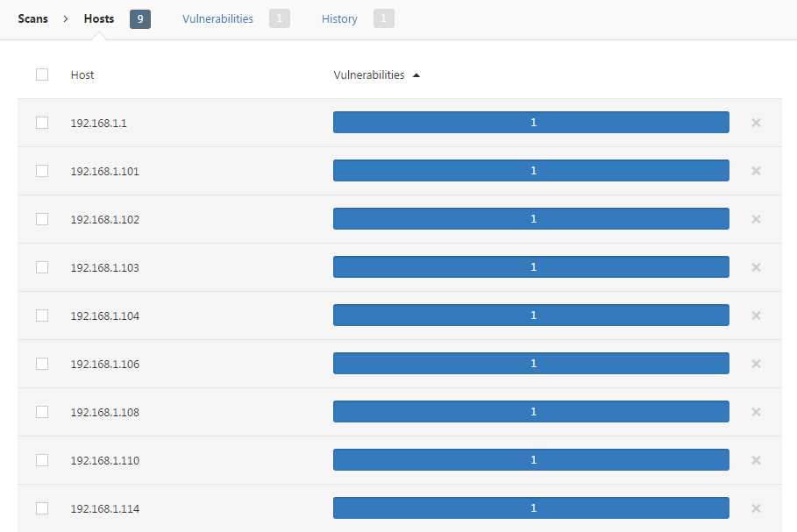Click host address 192.168.1.114

coord(104,508)
